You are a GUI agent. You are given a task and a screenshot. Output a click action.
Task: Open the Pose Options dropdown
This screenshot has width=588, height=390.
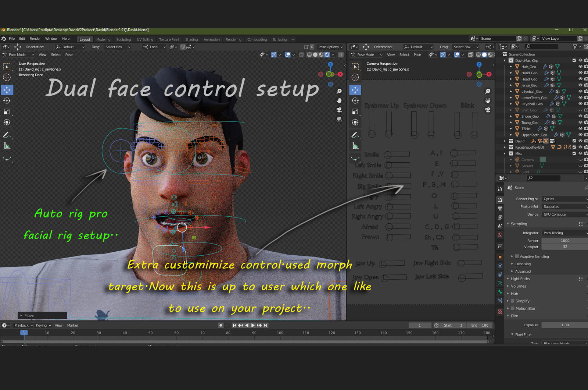(330, 47)
